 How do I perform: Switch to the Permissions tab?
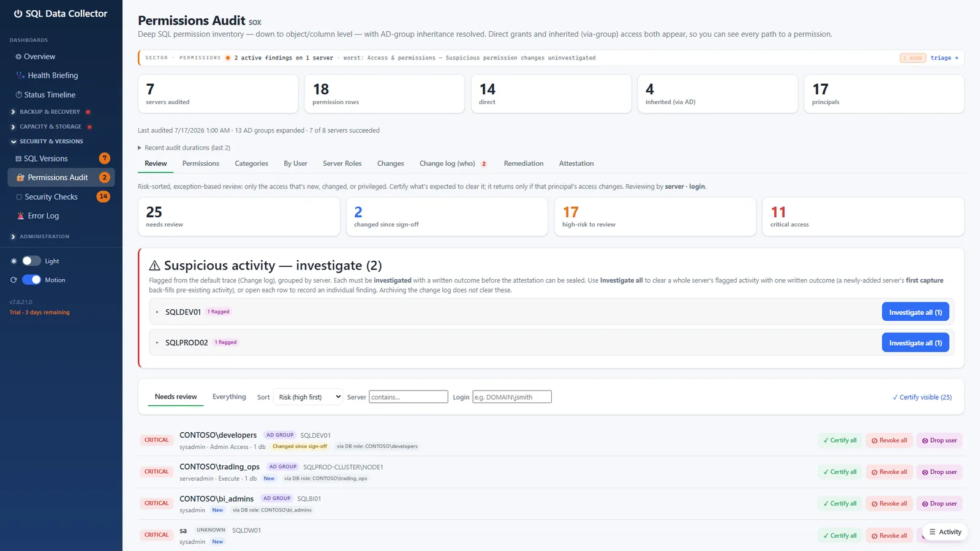(201, 163)
